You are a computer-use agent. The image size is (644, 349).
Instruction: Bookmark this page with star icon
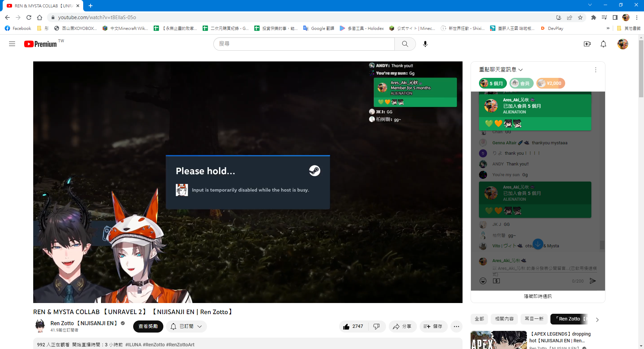click(x=580, y=17)
